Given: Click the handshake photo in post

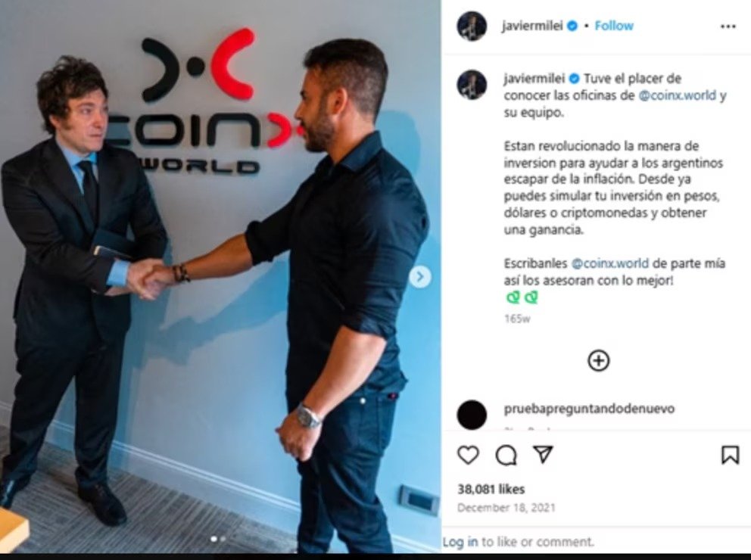Looking at the screenshot, I should click(x=220, y=277).
